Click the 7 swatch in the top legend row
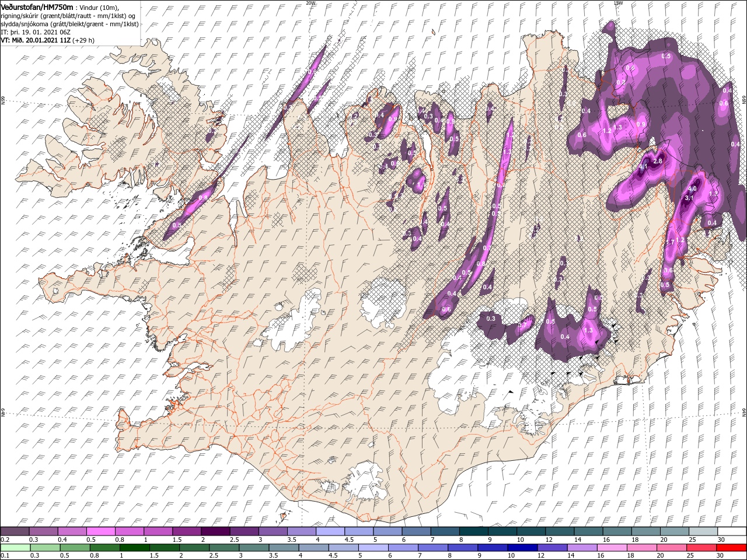Viewport: 747px width, 560px height. [445, 531]
